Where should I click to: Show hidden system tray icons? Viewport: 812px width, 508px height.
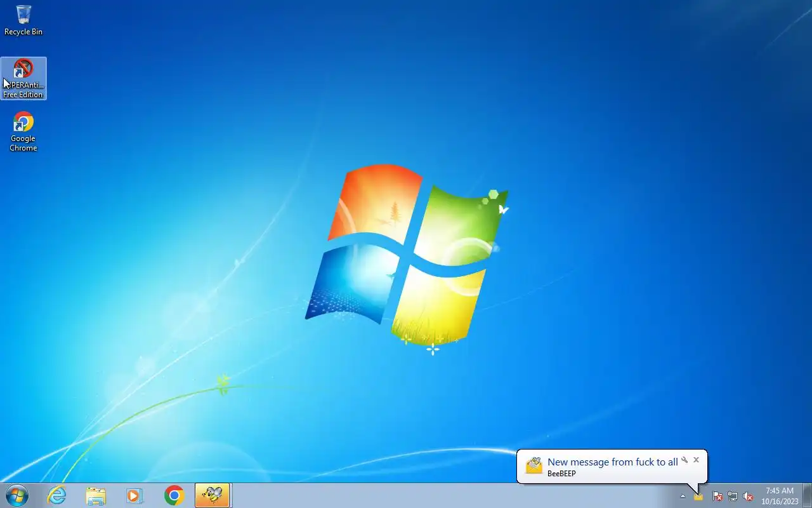pyautogui.click(x=683, y=496)
